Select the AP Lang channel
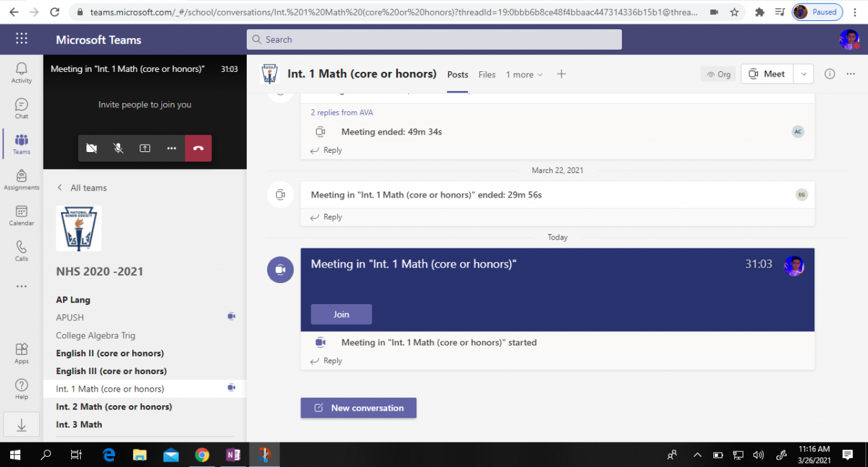Image resolution: width=868 pixels, height=467 pixels. pyautogui.click(x=73, y=299)
